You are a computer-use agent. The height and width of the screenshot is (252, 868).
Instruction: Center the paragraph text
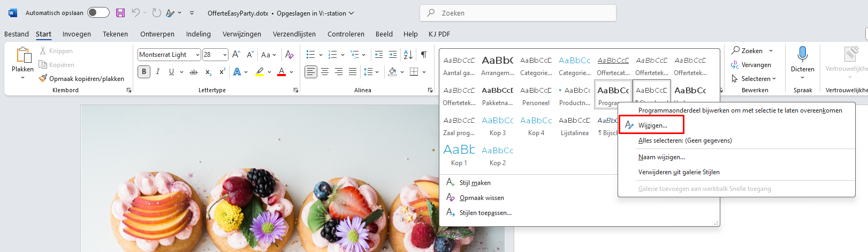(x=325, y=71)
